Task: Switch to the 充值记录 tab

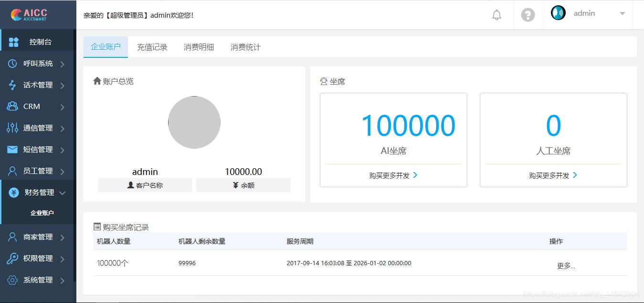Action: coord(152,47)
